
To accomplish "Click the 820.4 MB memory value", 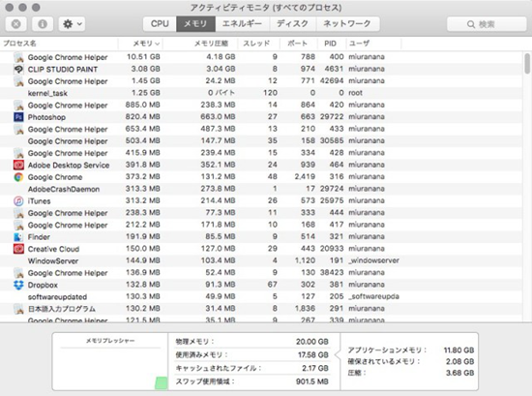I will click(x=143, y=117).
